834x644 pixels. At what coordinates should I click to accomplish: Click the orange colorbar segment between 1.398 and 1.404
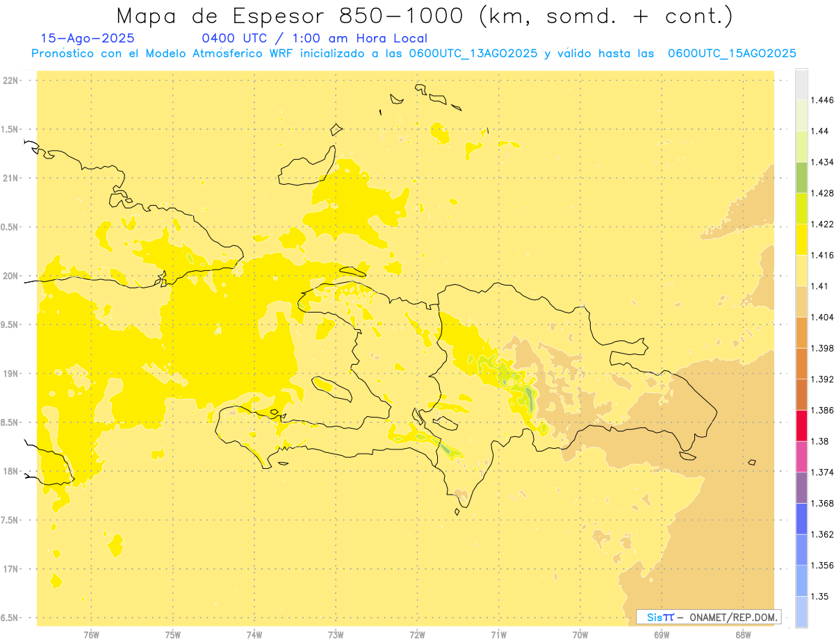[801, 333]
